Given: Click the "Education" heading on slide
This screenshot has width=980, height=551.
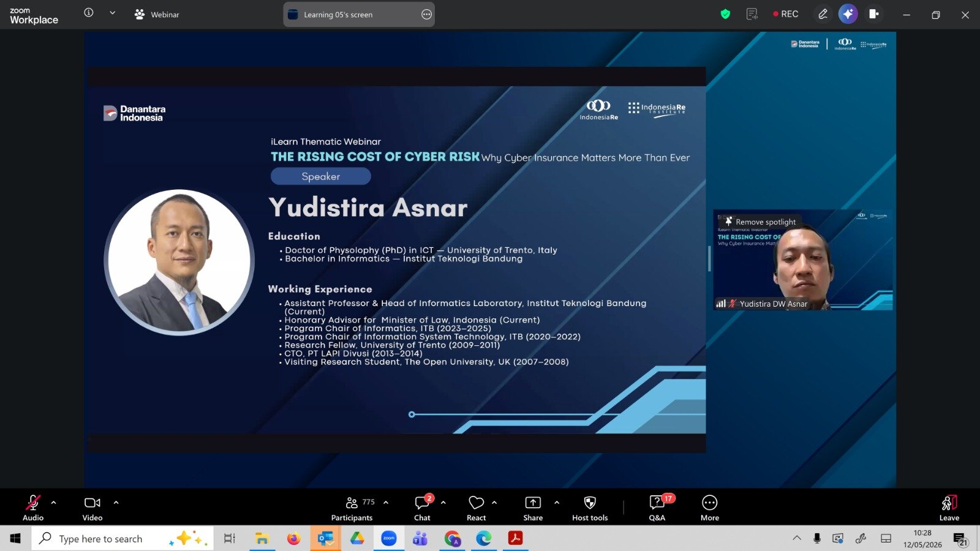Looking at the screenshot, I should coord(294,236).
